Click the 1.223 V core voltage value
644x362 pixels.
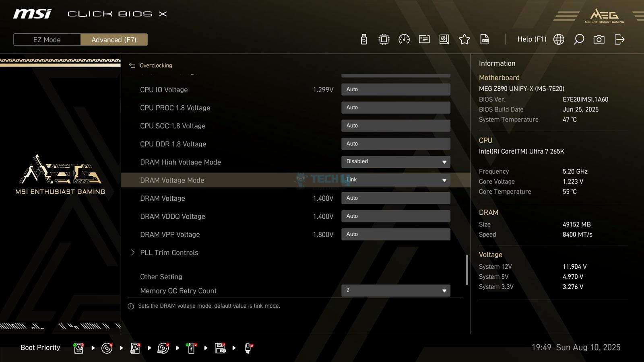[x=573, y=181]
